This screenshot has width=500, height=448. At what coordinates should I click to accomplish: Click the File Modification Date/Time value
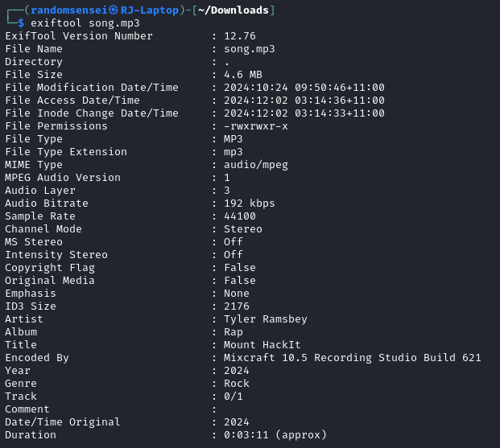click(304, 88)
